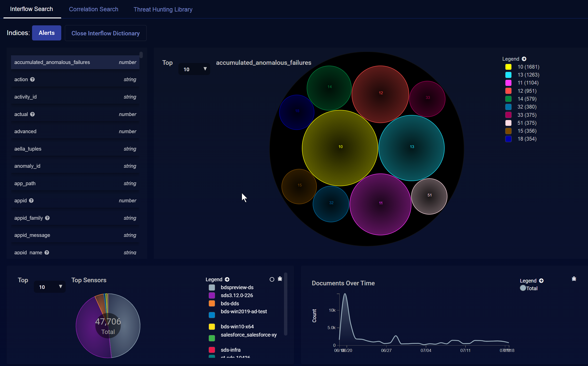Click help icon next to action field
The width and height of the screenshot is (588, 366).
(x=32, y=79)
